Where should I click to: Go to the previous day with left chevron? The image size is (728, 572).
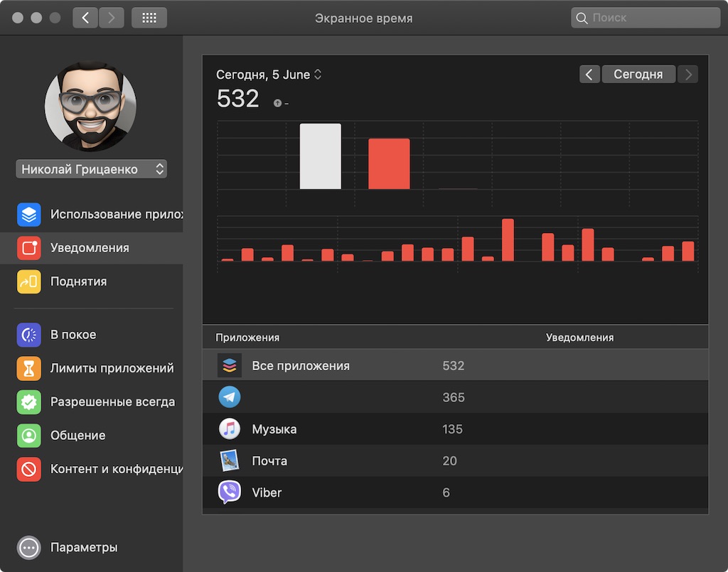coord(589,74)
